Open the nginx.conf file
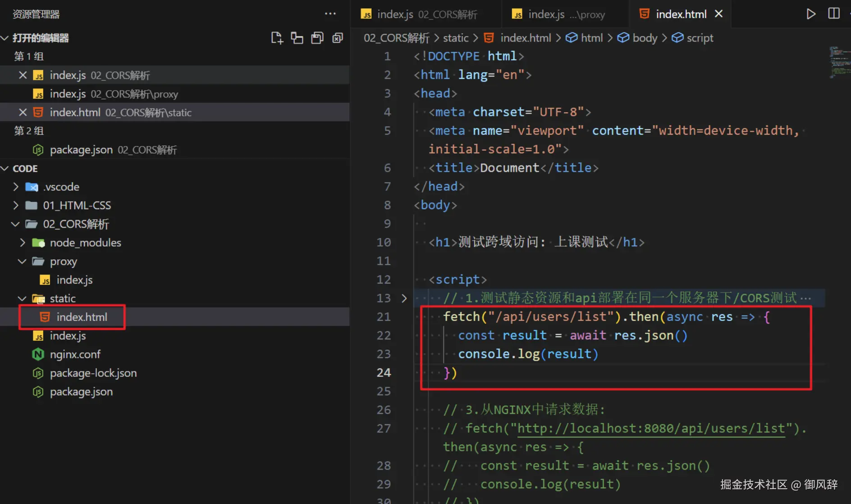851x504 pixels. click(x=175, y=354)
